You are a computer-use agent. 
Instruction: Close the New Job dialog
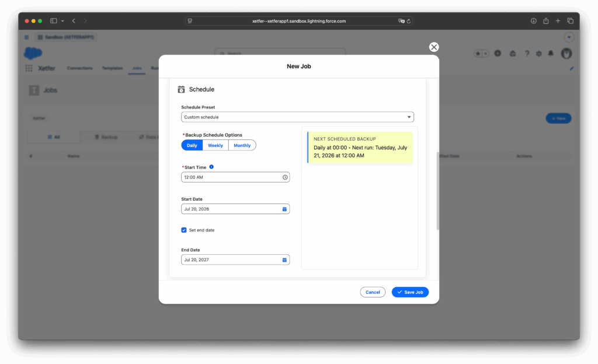434,47
